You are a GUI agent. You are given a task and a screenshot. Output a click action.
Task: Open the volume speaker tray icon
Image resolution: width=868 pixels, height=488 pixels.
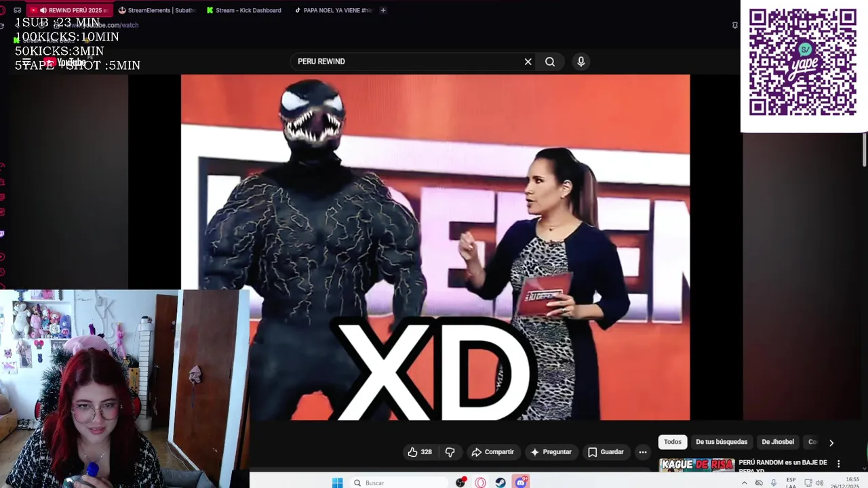pos(819,483)
